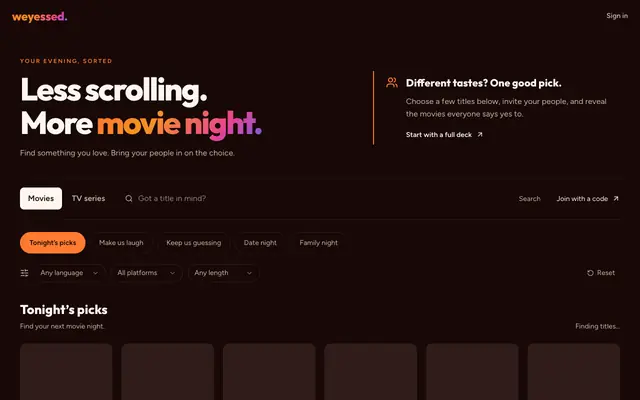Click the weyessed logo
The image size is (640, 400).
click(x=40, y=17)
